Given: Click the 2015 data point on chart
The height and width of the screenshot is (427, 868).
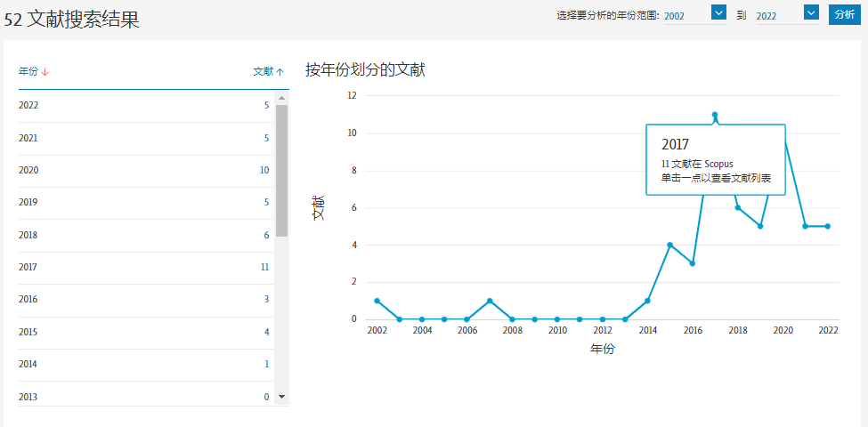Looking at the screenshot, I should [x=669, y=245].
